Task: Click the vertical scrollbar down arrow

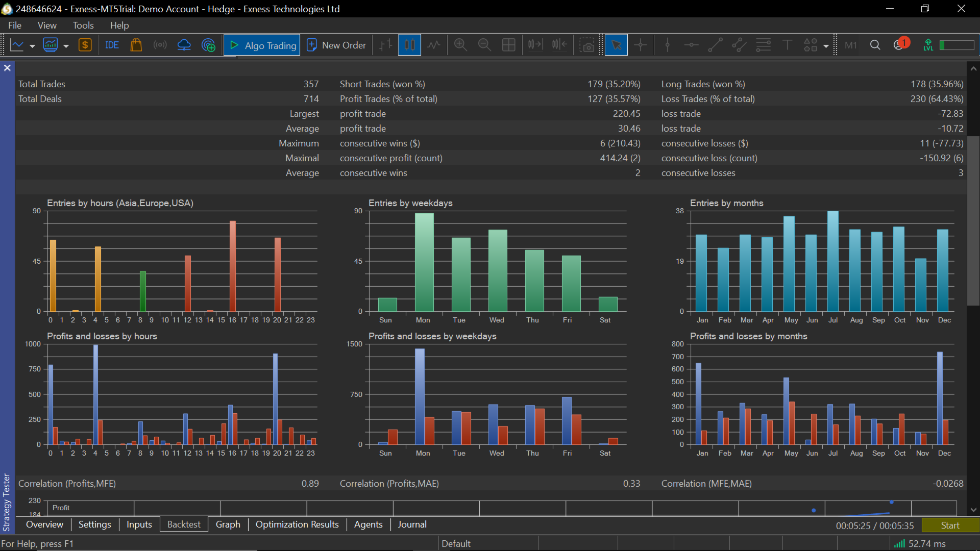Action: click(973, 510)
